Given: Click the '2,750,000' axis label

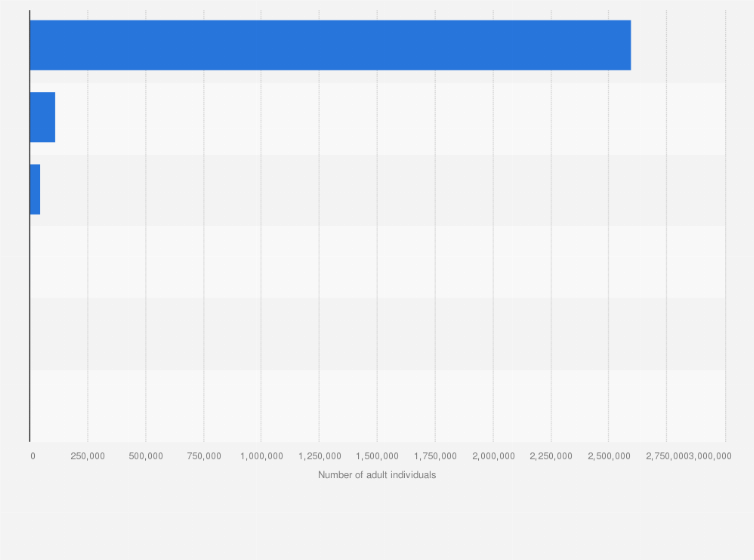Looking at the screenshot, I should (667, 456).
